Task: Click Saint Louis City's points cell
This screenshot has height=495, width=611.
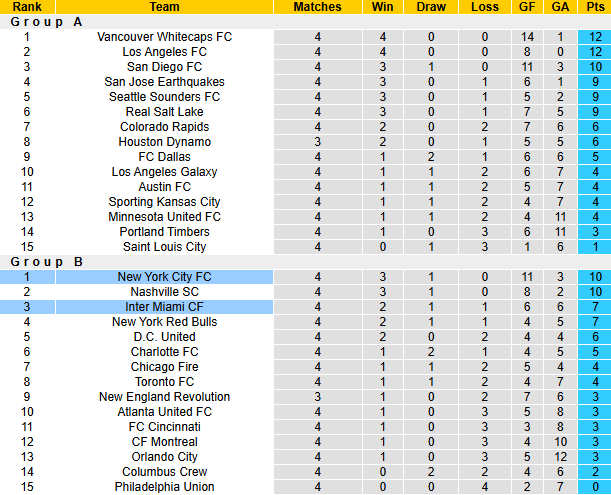Action: pos(594,247)
